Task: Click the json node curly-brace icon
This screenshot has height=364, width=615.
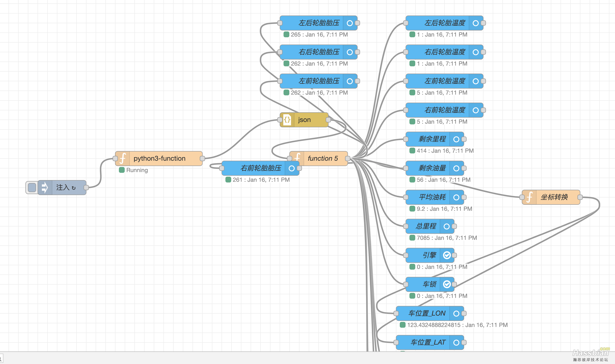Action: 287,120
